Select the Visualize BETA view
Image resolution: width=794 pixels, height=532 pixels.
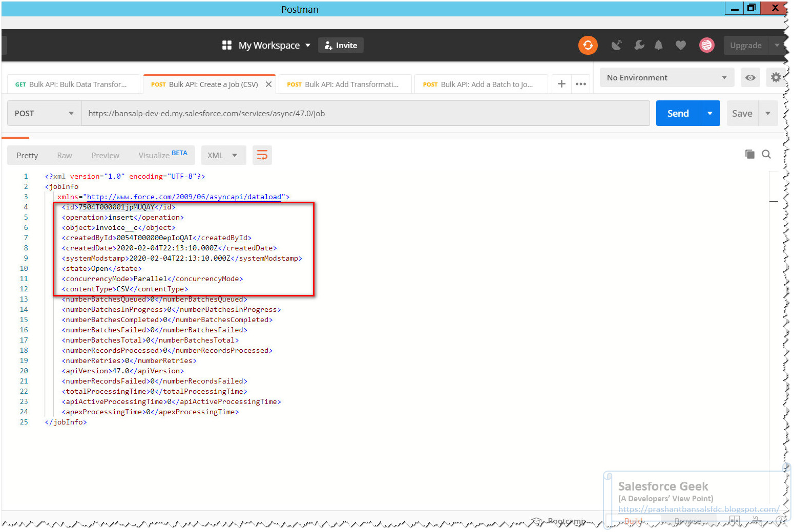pos(163,155)
